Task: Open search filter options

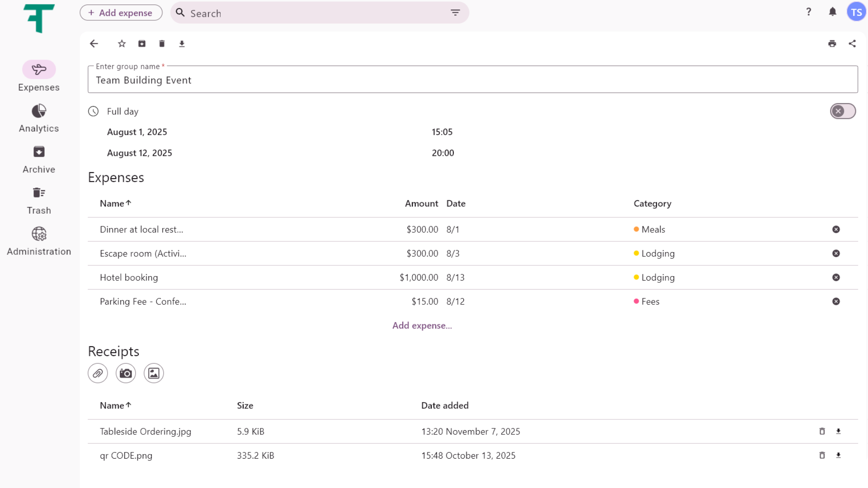Action: click(x=455, y=13)
